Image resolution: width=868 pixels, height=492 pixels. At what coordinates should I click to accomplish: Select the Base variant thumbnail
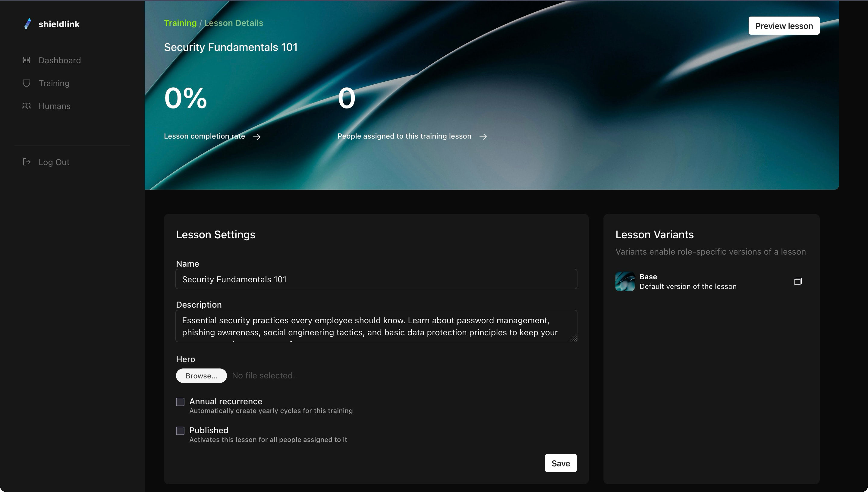(x=625, y=281)
